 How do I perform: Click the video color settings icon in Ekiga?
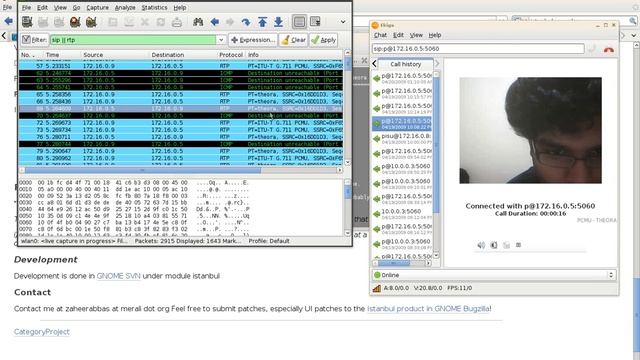pyautogui.click(x=494, y=245)
